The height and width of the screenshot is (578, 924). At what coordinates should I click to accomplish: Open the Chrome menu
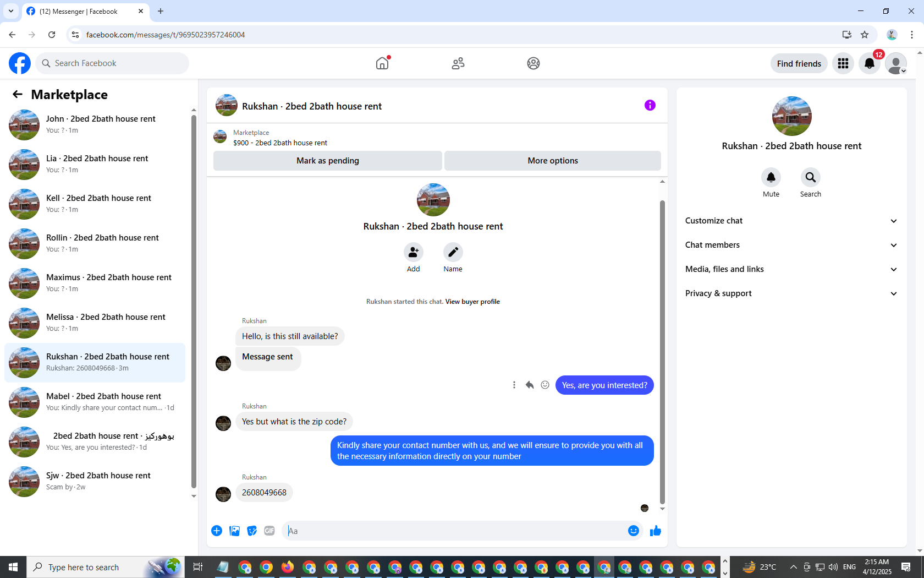[x=912, y=35]
